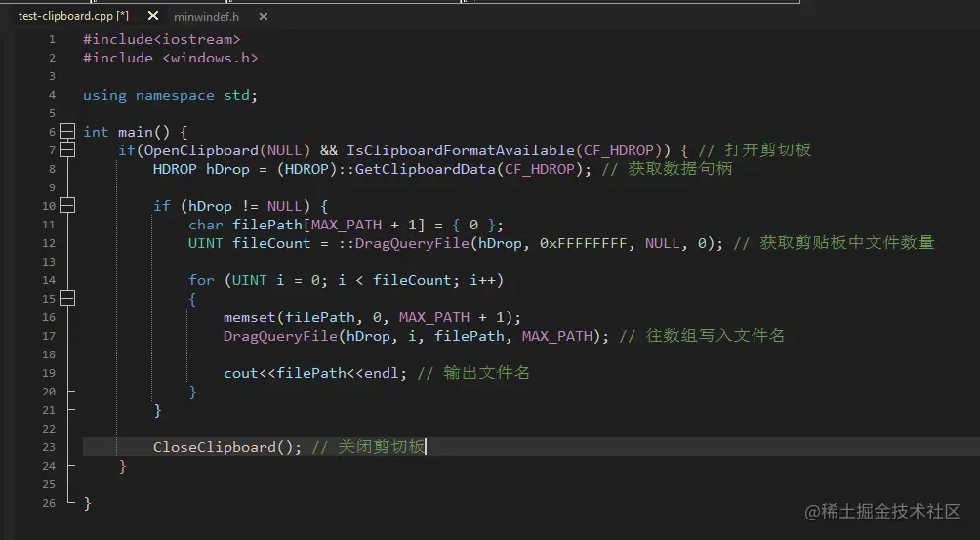Click the IsClipboardFormatAvailable function name
Screen dimensions: 980x540
[x=461, y=150]
